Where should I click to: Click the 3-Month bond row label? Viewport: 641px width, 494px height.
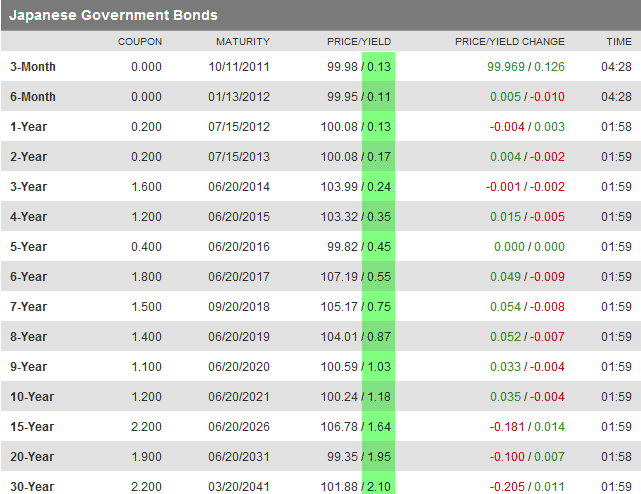(33, 67)
